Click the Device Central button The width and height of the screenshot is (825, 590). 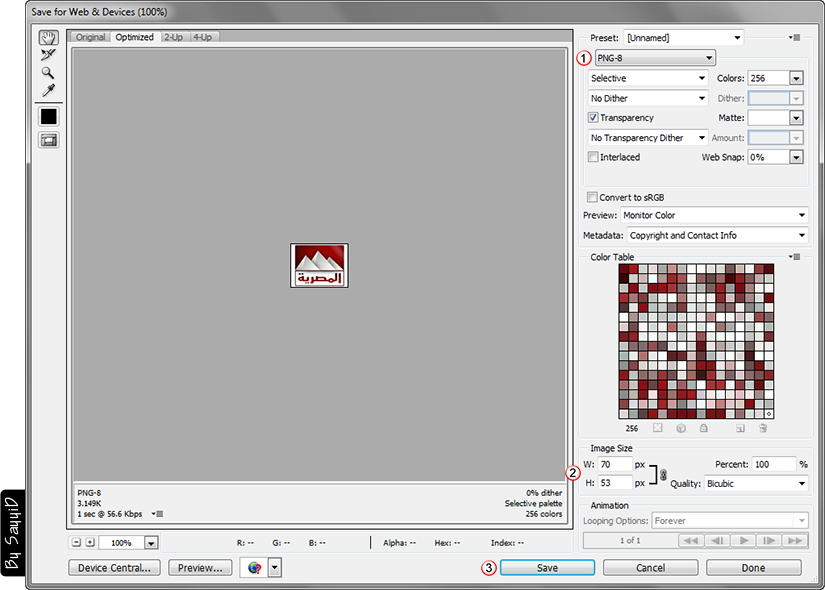pos(114,568)
